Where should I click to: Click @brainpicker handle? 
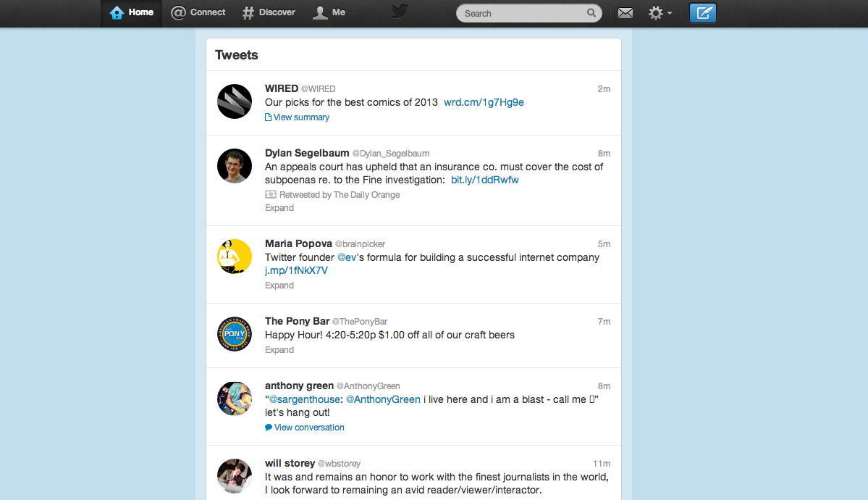(x=360, y=244)
